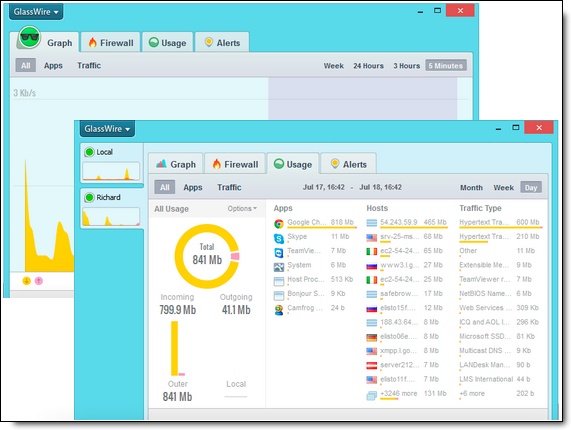Select Traffic filter in front Usage window
The height and width of the screenshot is (430, 571).
click(x=229, y=187)
